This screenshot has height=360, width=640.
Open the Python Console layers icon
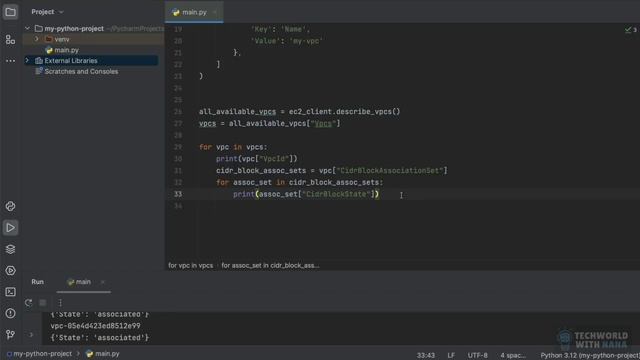[x=10, y=249]
